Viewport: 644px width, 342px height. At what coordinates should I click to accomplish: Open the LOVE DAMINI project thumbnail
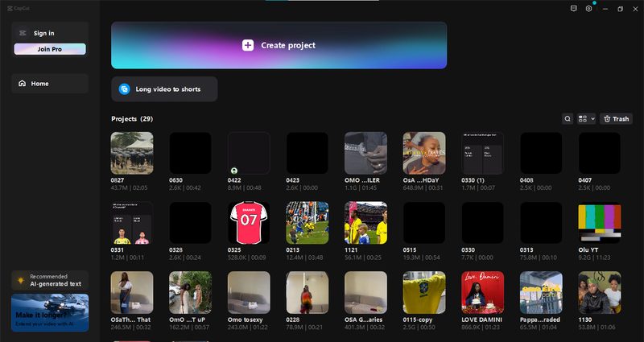pos(482,293)
